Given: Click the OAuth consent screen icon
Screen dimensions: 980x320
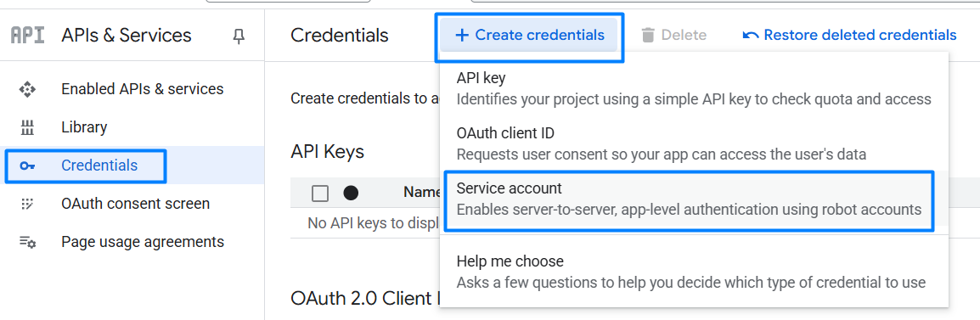Looking at the screenshot, I should coord(27,204).
